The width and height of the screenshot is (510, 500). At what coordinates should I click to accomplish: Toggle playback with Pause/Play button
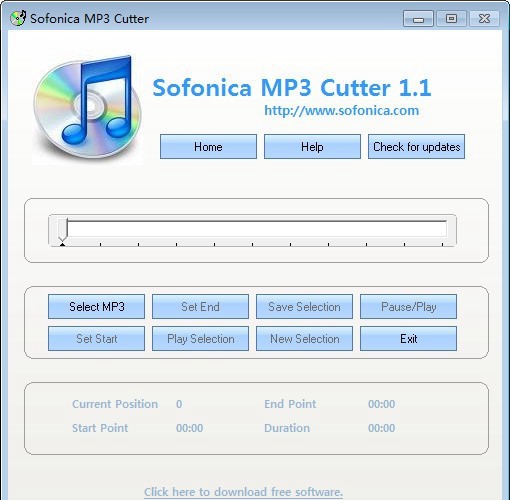tap(408, 306)
